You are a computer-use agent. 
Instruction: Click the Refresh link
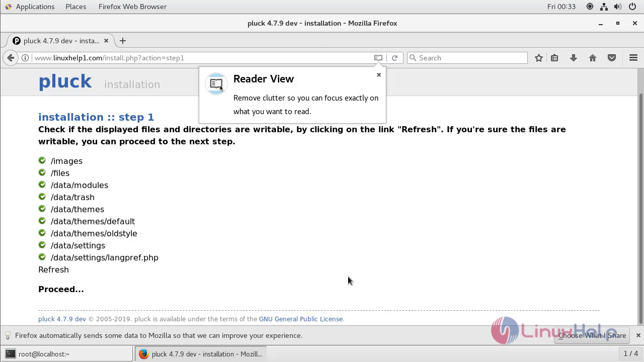(x=53, y=269)
